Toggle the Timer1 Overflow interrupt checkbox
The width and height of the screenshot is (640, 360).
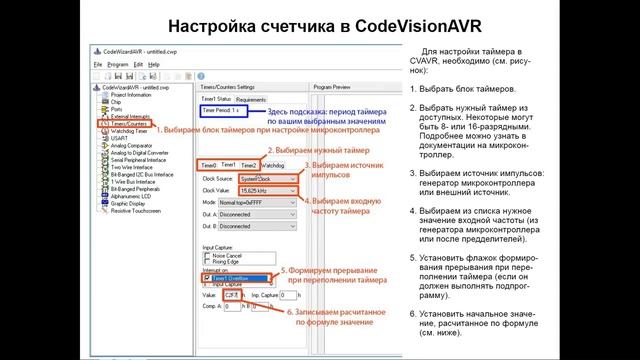click(x=207, y=278)
